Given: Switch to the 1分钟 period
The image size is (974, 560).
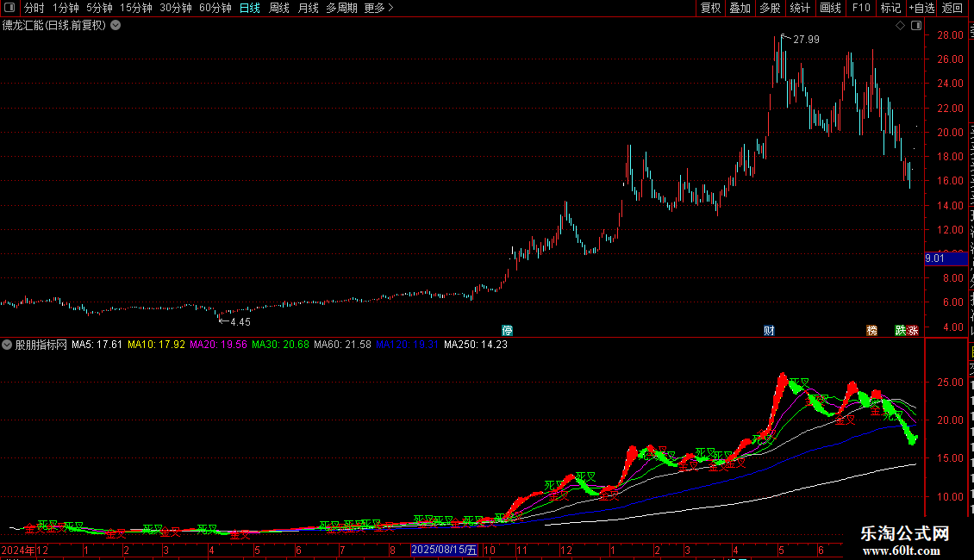Looking at the screenshot, I should [x=66, y=8].
